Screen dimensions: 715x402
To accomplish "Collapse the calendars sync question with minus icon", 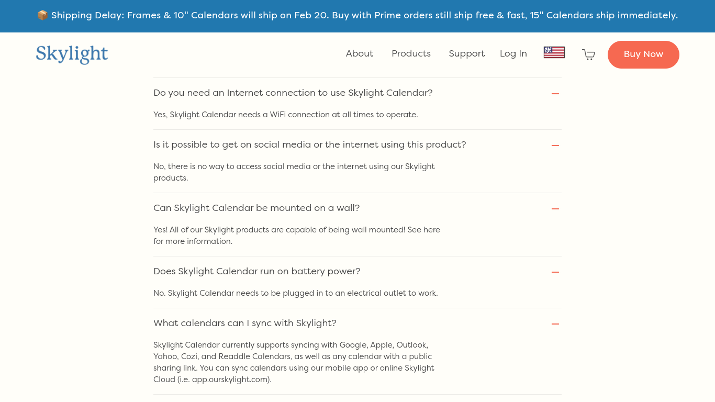I will (555, 324).
